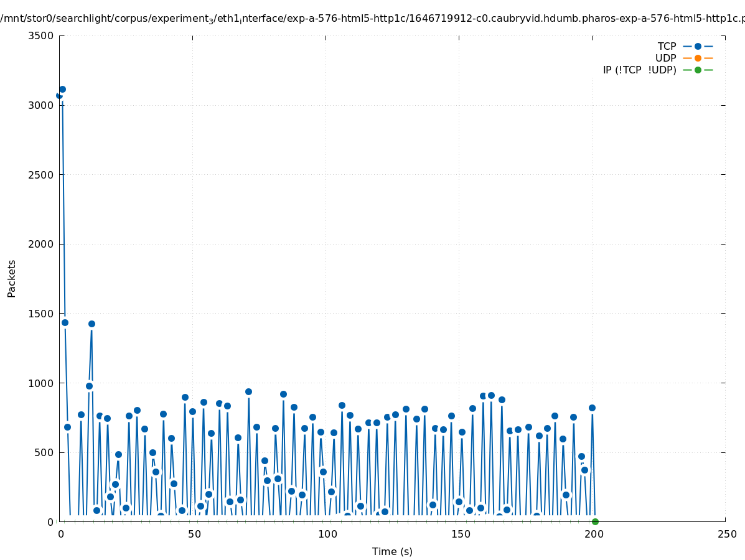Select the TCP peak point near 1400 packets

[91, 324]
